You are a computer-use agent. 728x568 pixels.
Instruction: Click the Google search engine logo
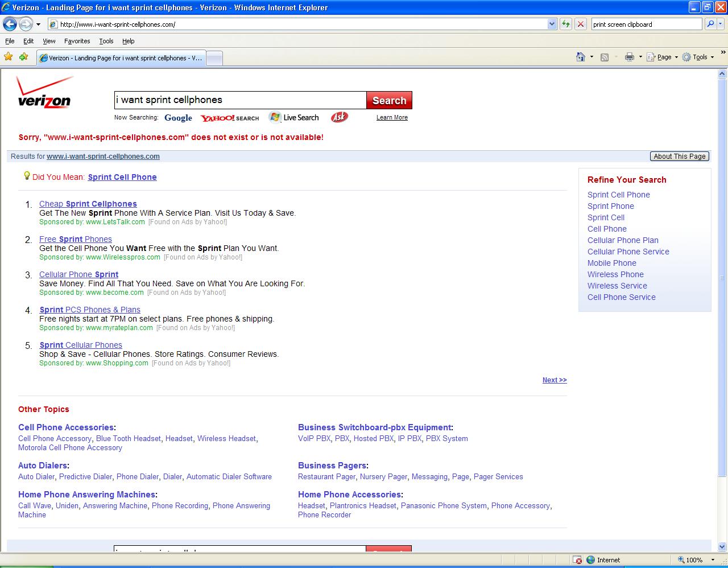(x=178, y=118)
